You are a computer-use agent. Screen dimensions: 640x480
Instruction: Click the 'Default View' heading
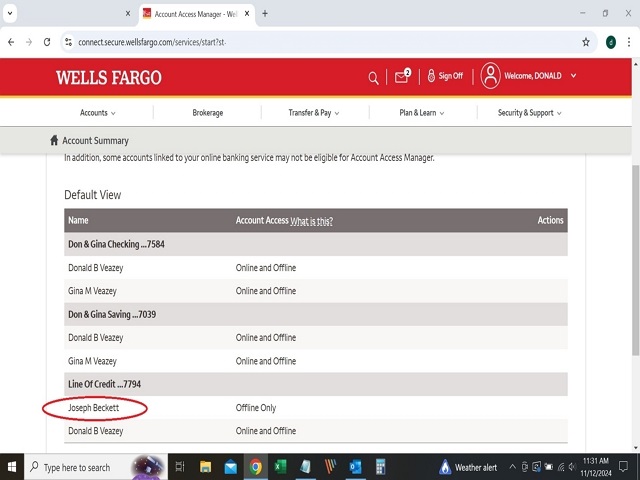click(93, 195)
